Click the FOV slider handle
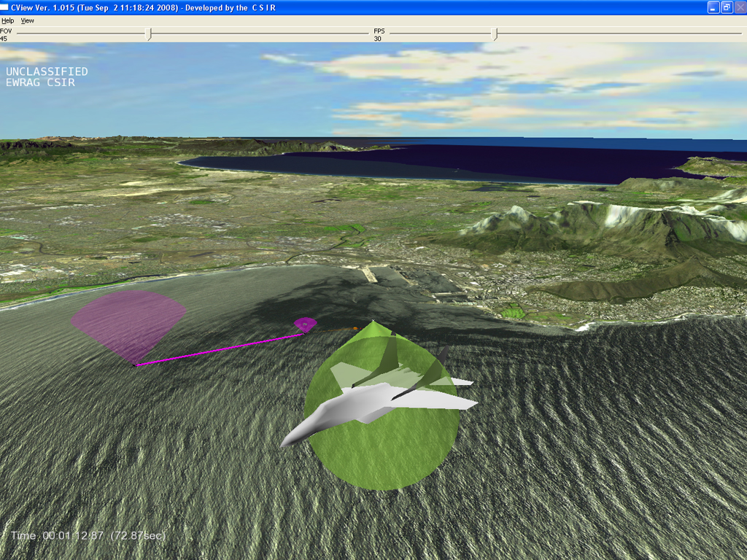 pyautogui.click(x=150, y=34)
